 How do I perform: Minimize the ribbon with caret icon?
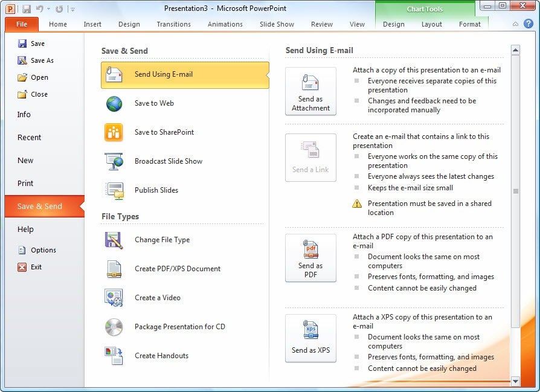[x=516, y=24]
